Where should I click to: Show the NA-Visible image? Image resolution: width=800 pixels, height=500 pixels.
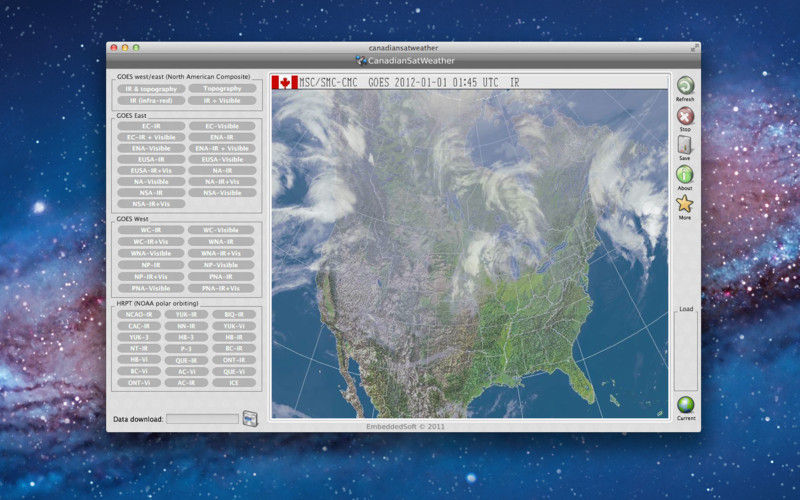[x=151, y=182]
